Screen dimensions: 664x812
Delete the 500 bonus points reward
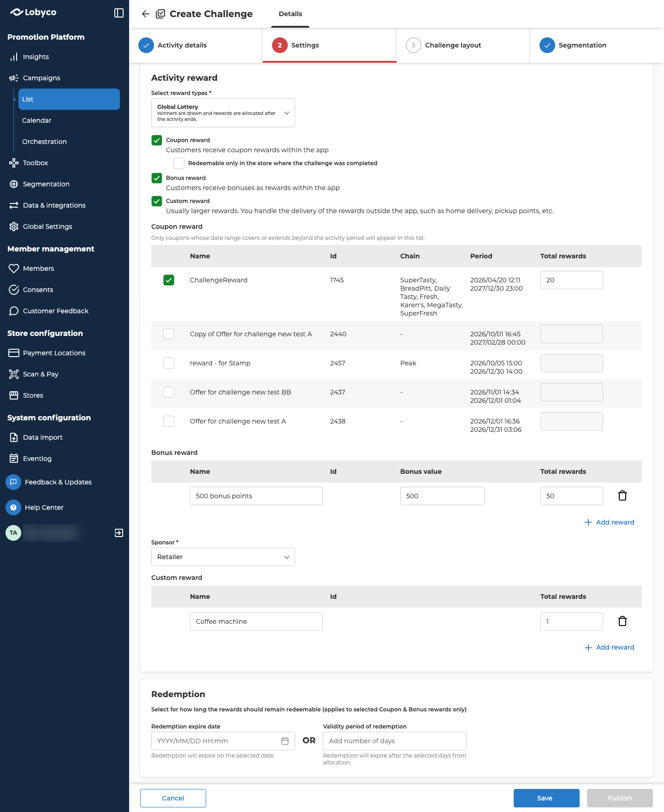pos(622,496)
